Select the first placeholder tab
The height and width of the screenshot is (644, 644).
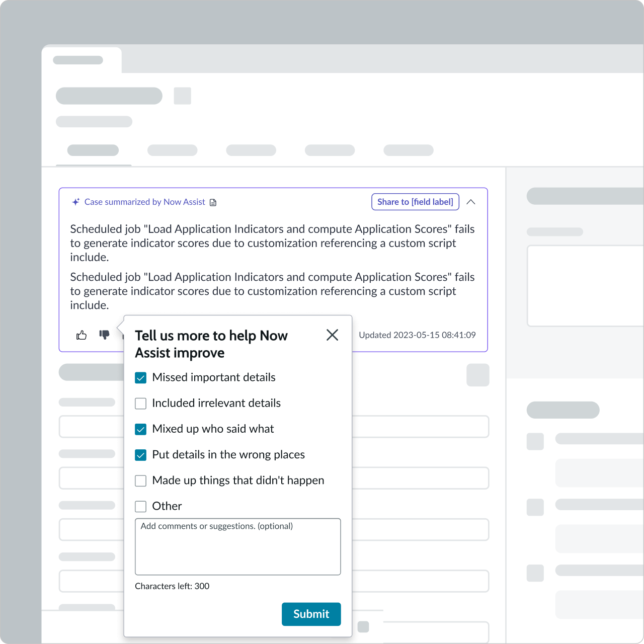coord(93,150)
